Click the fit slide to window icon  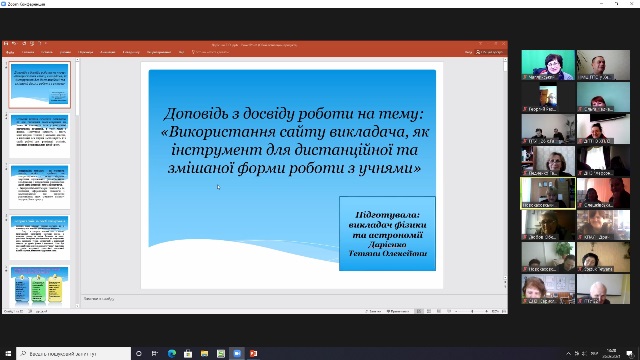pos(504,311)
